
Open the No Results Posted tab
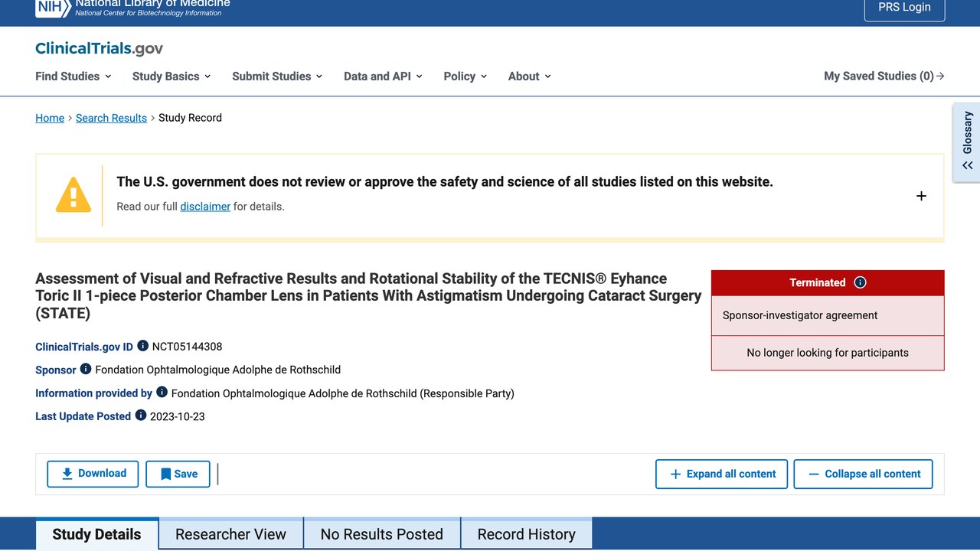click(x=382, y=534)
